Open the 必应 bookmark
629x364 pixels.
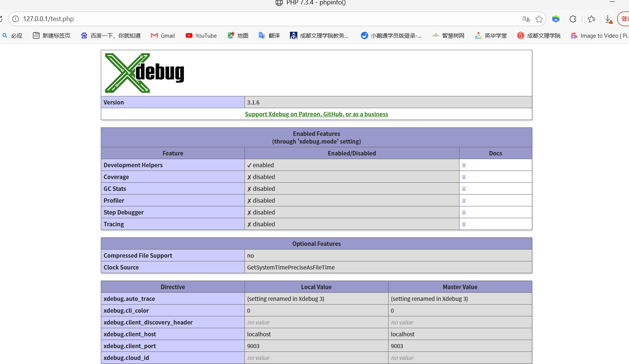pos(13,35)
